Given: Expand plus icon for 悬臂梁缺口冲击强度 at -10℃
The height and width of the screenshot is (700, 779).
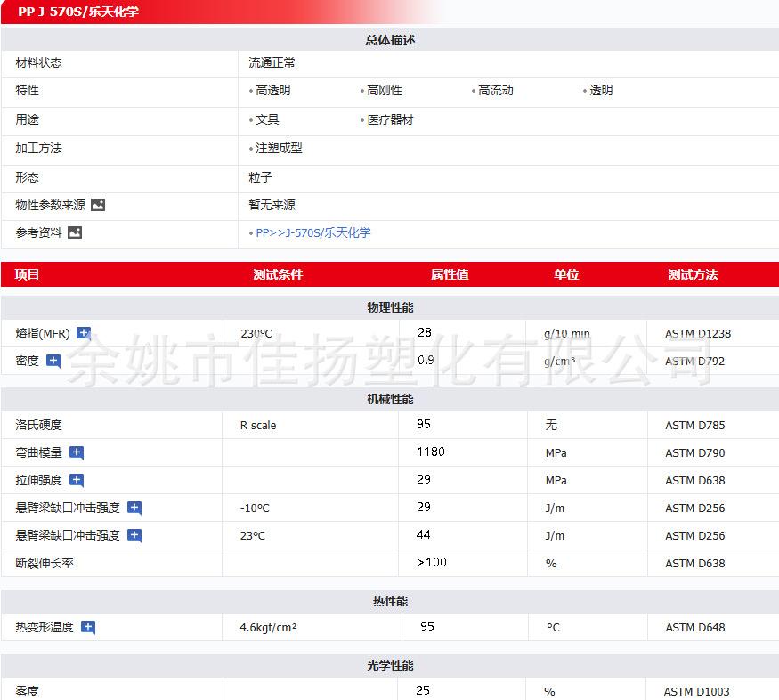Looking at the screenshot, I should 134,508.
